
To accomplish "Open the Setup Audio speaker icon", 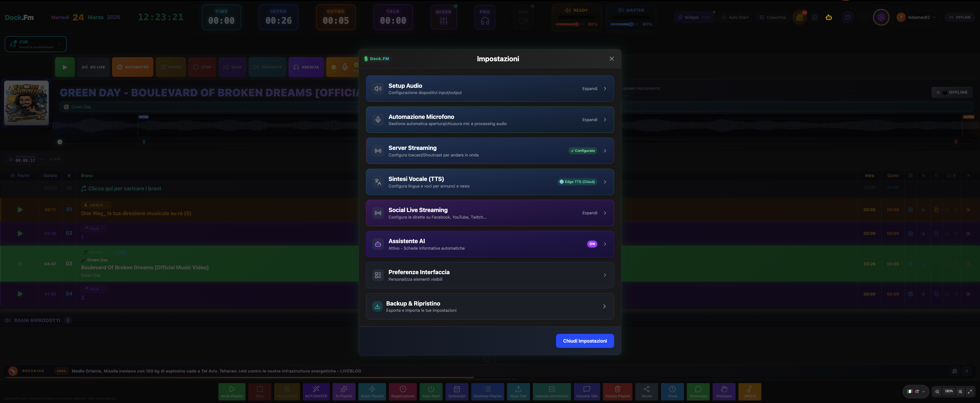I will [x=378, y=89].
